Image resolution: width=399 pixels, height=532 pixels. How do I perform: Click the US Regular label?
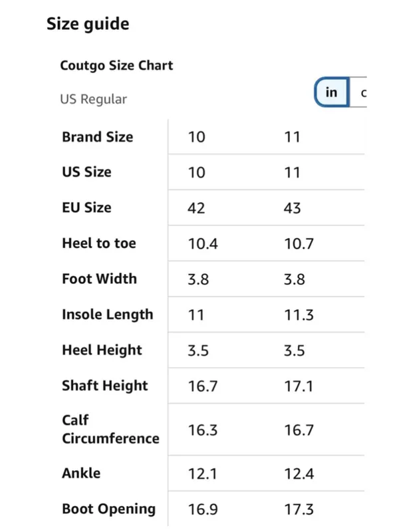93,99
